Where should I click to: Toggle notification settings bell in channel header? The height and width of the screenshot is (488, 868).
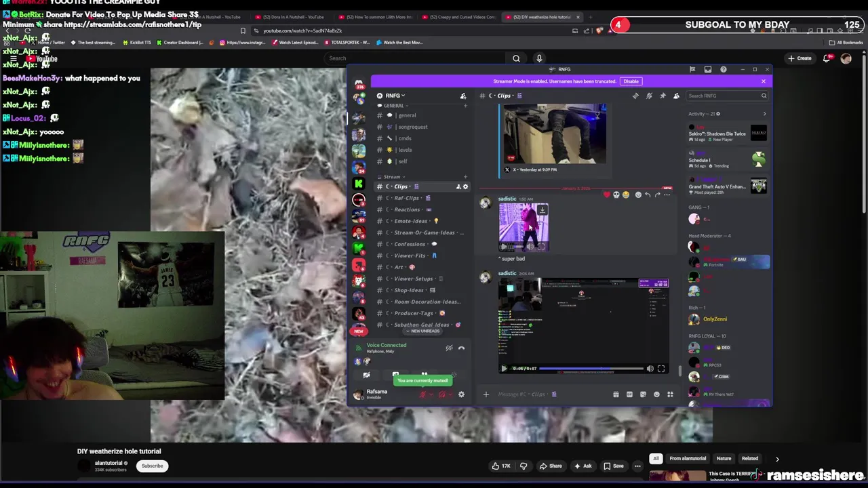[x=649, y=96]
